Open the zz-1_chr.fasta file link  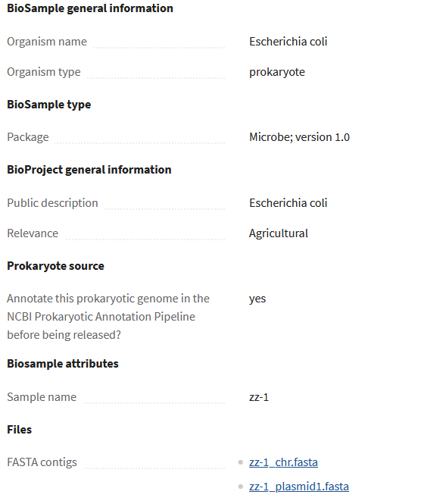click(283, 462)
